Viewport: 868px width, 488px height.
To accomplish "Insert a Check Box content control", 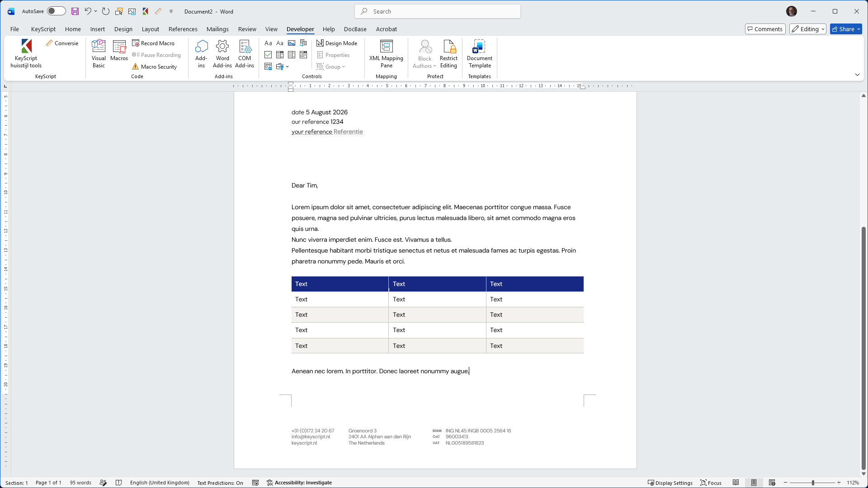I will coord(268,55).
